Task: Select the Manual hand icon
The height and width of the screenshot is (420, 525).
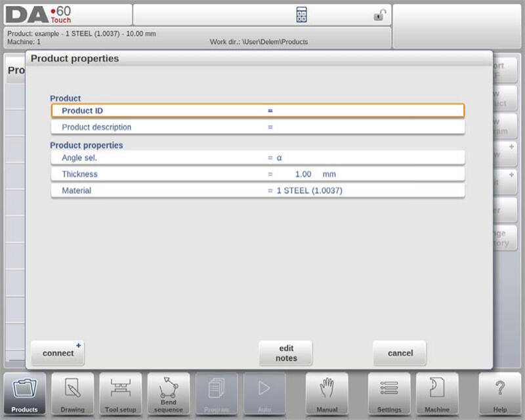Action: (327, 394)
